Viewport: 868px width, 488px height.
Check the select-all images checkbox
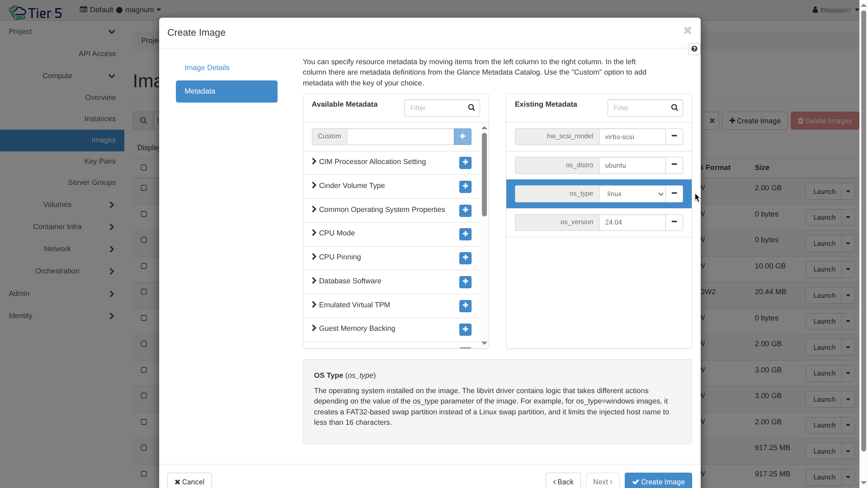144,168
